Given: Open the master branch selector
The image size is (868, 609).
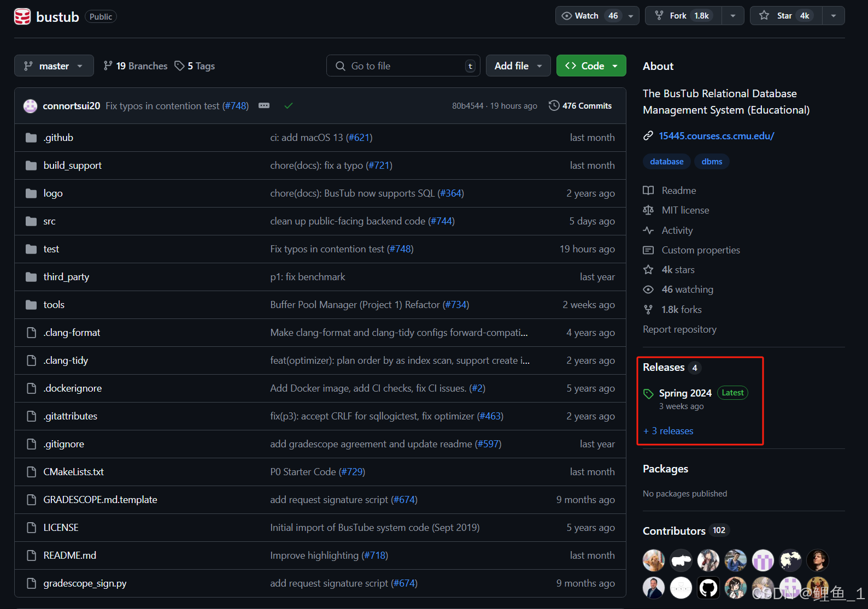Looking at the screenshot, I should click(x=54, y=66).
